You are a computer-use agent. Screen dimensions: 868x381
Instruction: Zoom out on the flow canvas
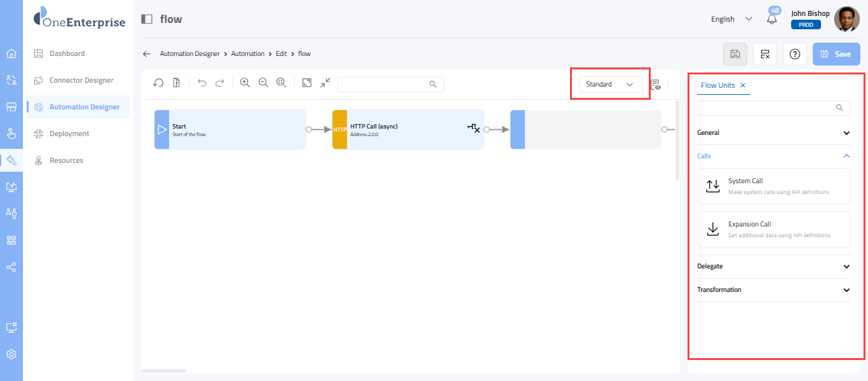[263, 83]
